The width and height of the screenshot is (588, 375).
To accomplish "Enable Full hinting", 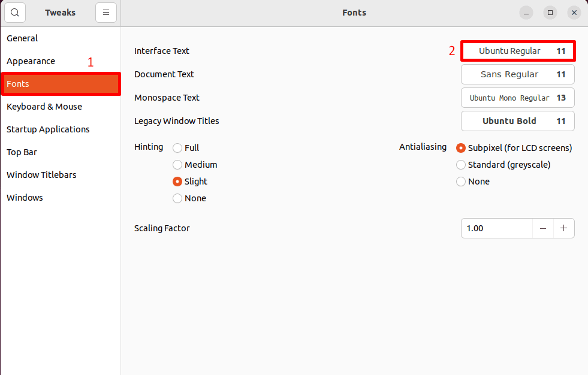I will [x=177, y=147].
